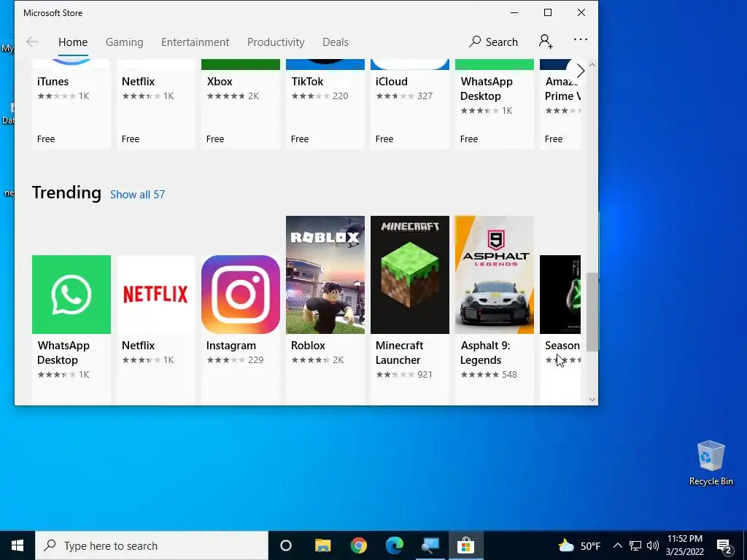Open the iCloud app card

pos(410,104)
